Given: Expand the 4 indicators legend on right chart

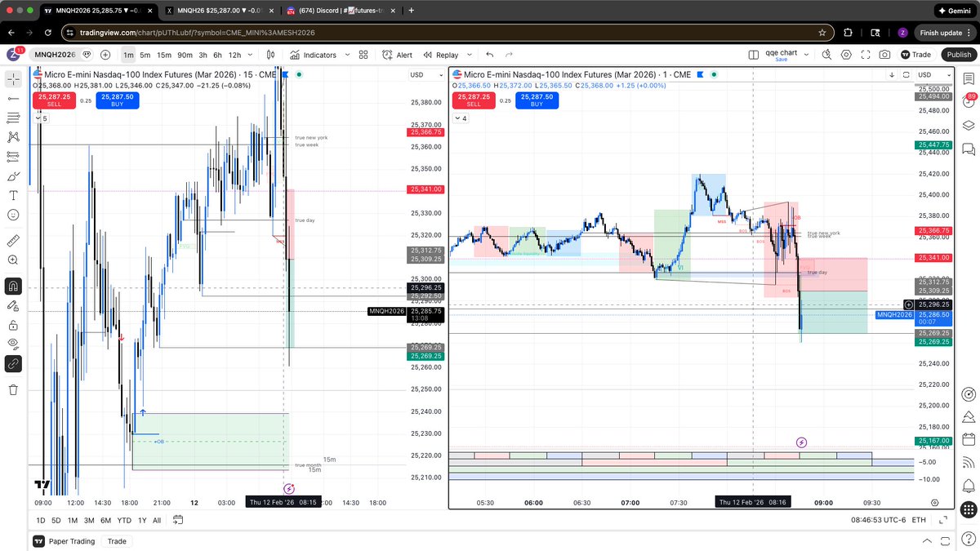Looking at the screenshot, I should [460, 118].
